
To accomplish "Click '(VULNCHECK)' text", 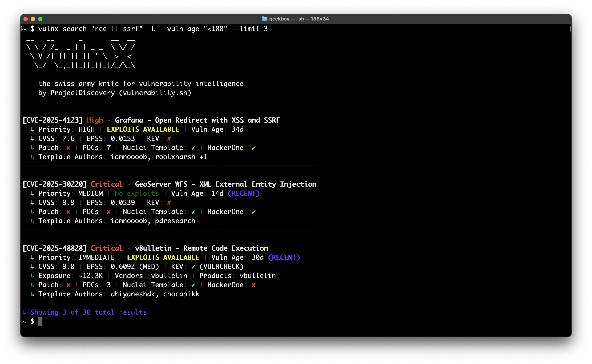I will click(222, 267).
